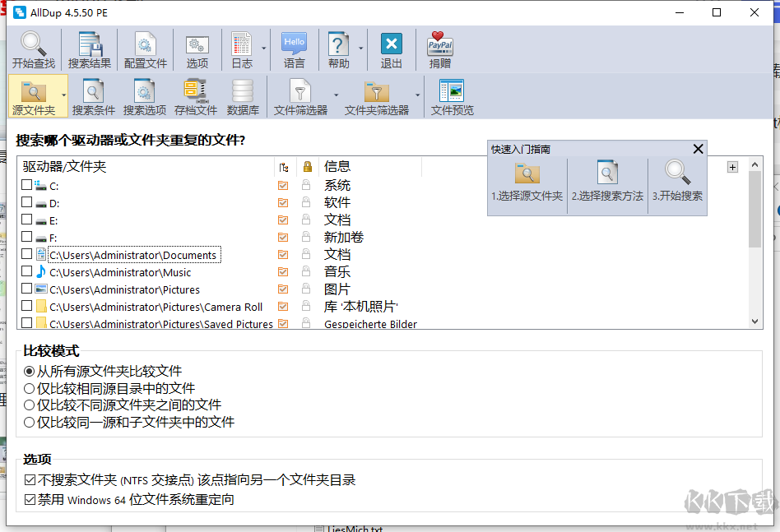The height and width of the screenshot is (532, 780).
Task: Switch to the 搜索选项 tab
Action: tap(146, 95)
